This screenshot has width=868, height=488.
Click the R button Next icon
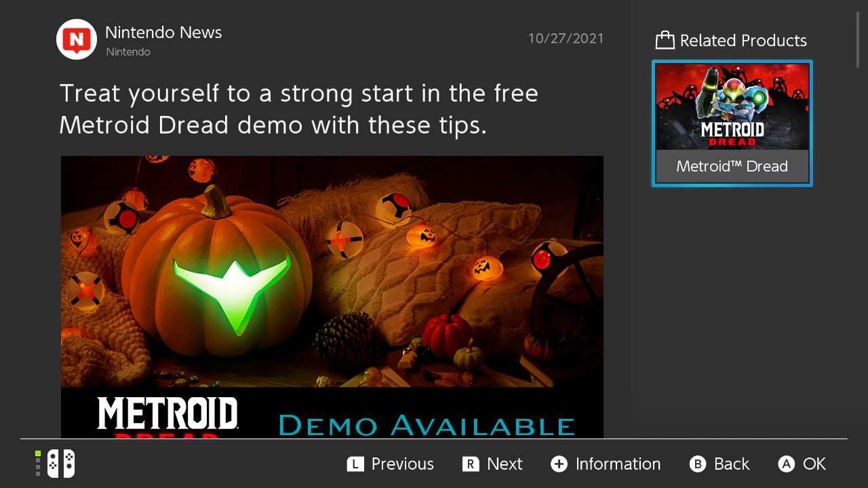click(471, 464)
